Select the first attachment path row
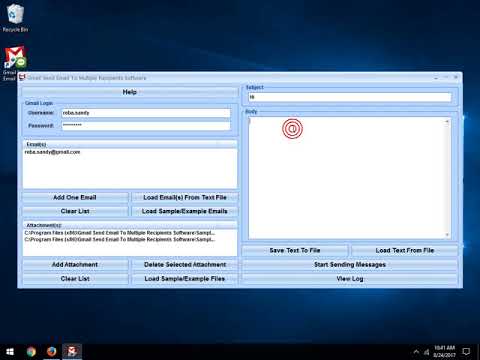The width and height of the screenshot is (480, 360). tap(120, 233)
